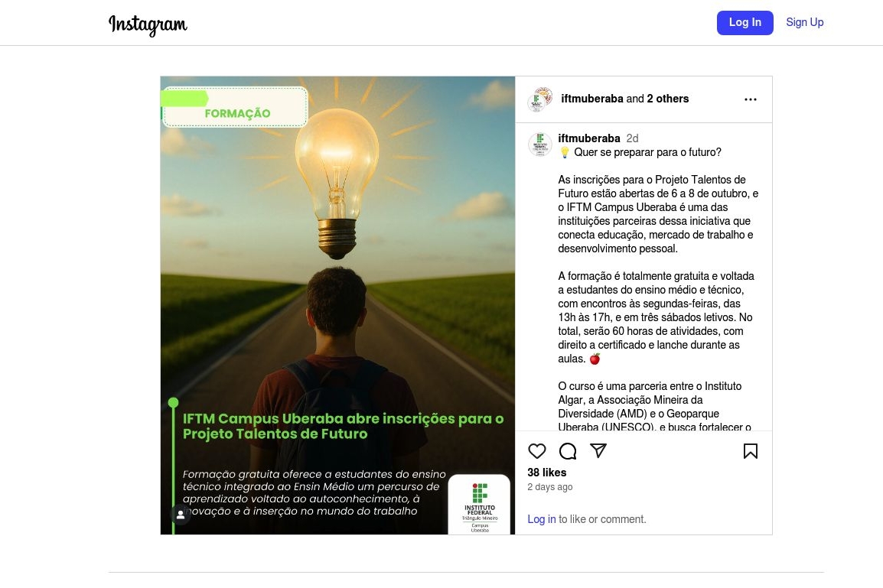The image size is (883, 588).
Task: Click the 2d timestamp next to username
Action: coord(632,138)
